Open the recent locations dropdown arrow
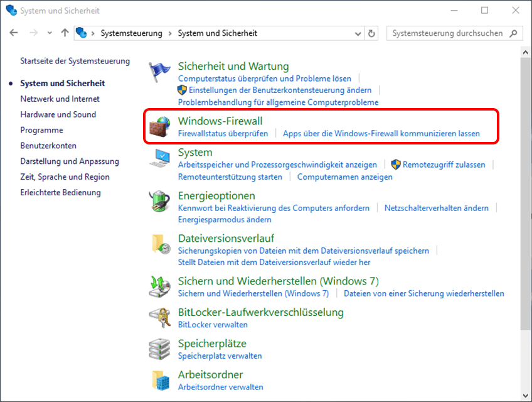 (x=50, y=33)
